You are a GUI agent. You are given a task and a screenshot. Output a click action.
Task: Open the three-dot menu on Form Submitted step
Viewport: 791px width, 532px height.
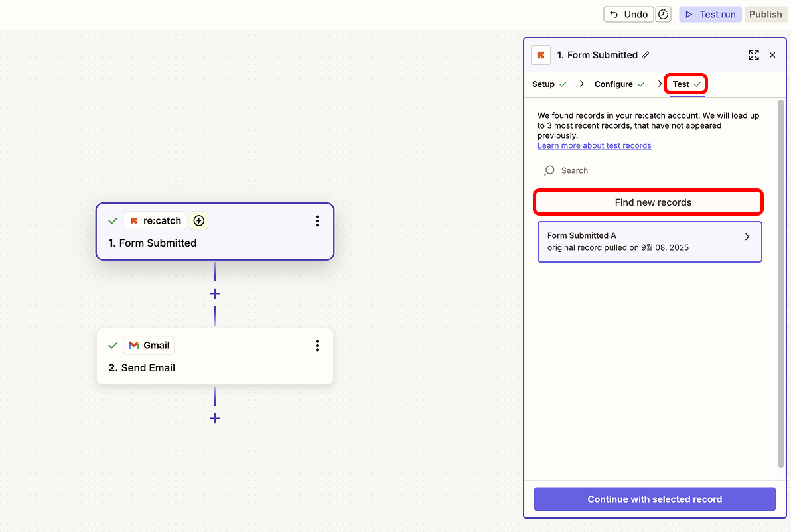(317, 221)
